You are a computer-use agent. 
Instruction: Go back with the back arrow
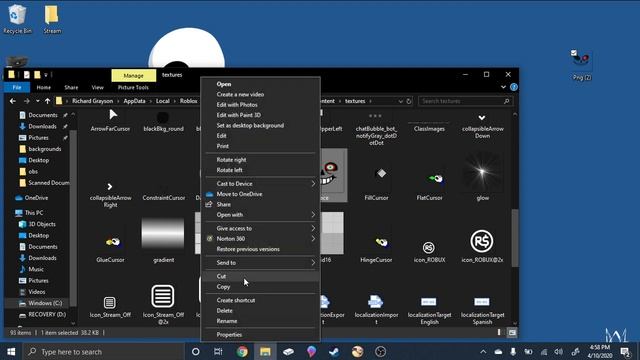pyautogui.click(x=13, y=101)
